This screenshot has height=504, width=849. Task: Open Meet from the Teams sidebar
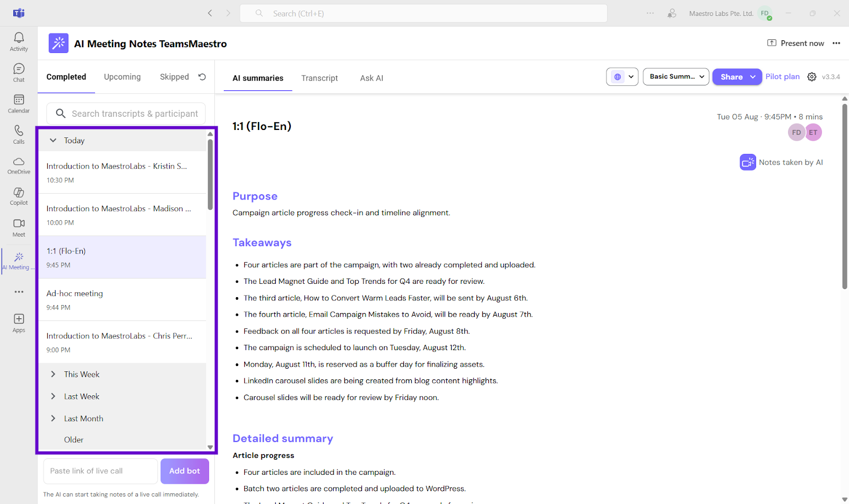[x=19, y=228]
